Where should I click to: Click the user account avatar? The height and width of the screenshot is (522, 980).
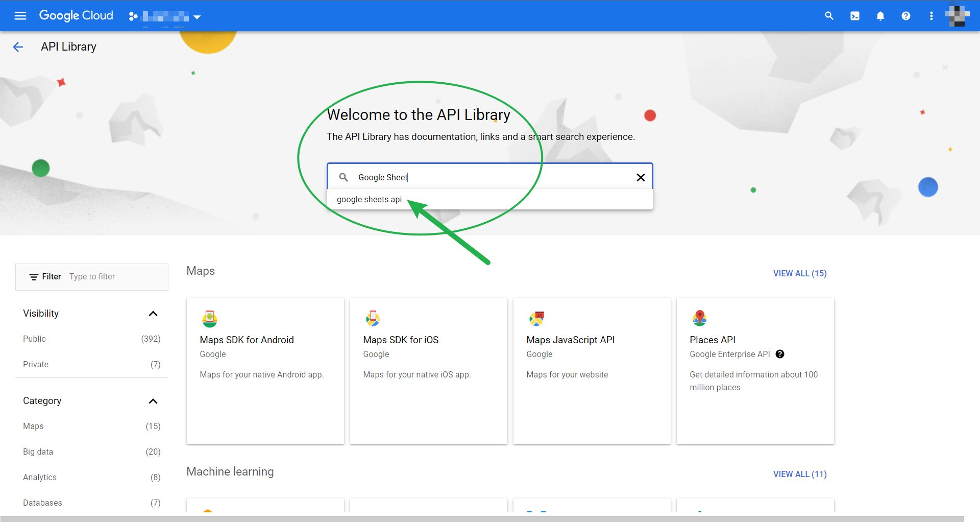click(x=957, y=16)
